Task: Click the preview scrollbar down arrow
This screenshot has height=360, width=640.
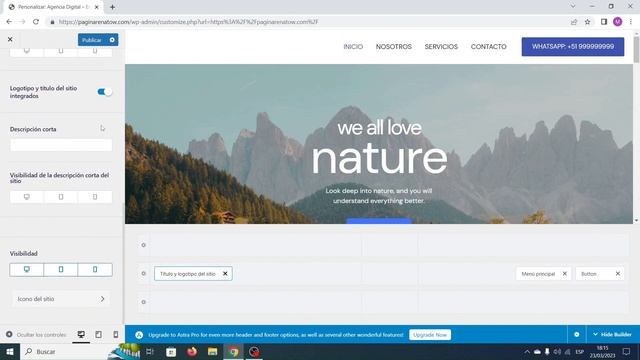Action: click(636, 220)
